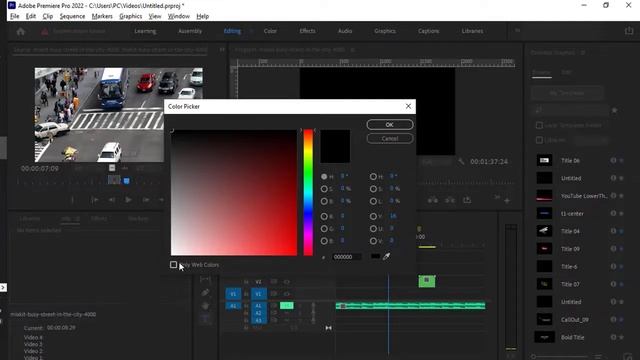This screenshot has width=640, height=360.
Task: Click inside the red saturation-brightness color field
Action: (x=234, y=193)
